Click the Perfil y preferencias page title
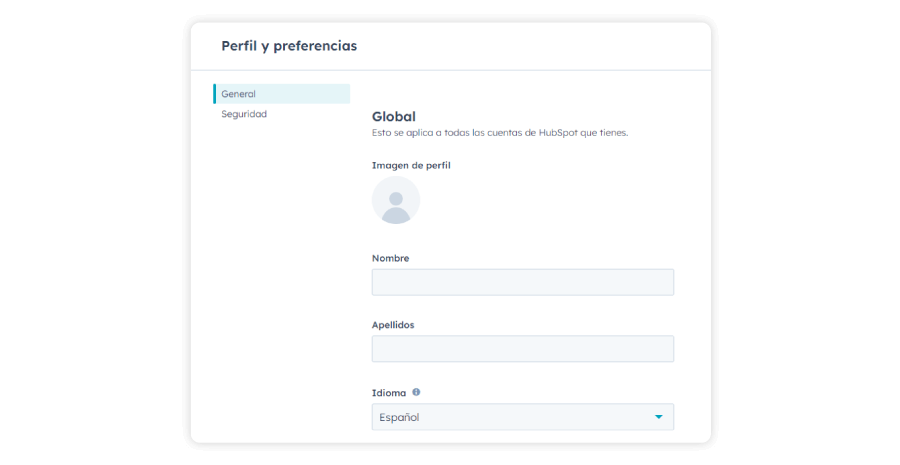This screenshot has height=465, width=900. pyautogui.click(x=289, y=46)
